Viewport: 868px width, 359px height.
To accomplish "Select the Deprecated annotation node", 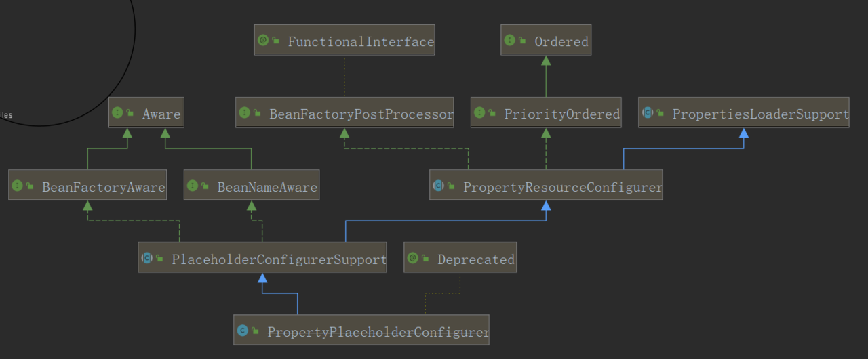I will (460, 258).
